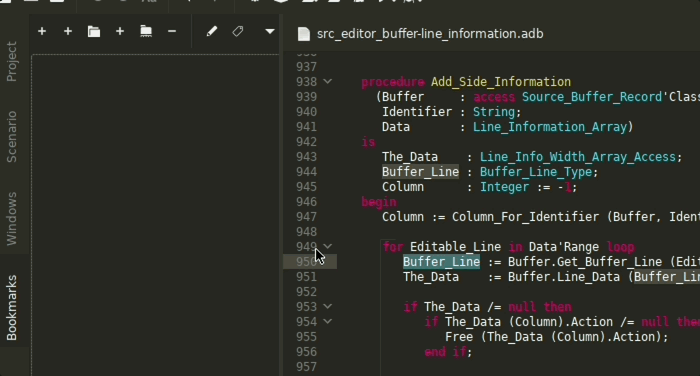Click line number 947 in the gutter
700x376 pixels.
click(x=306, y=217)
